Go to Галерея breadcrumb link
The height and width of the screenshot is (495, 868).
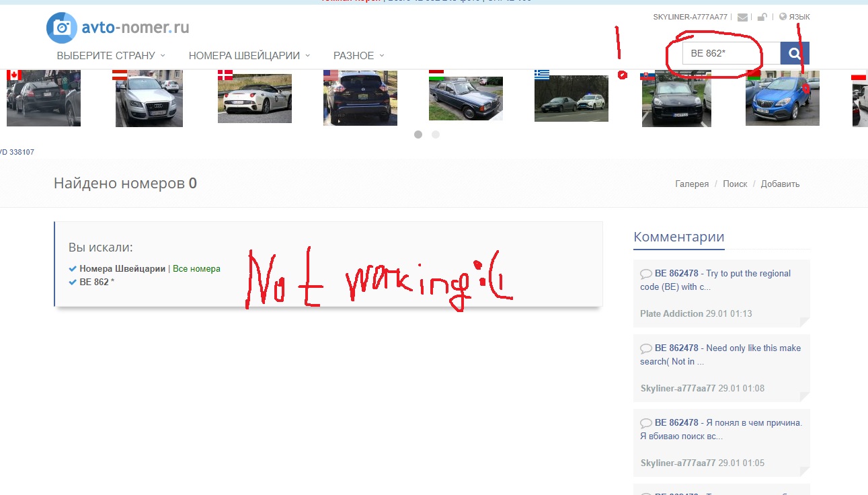click(692, 184)
